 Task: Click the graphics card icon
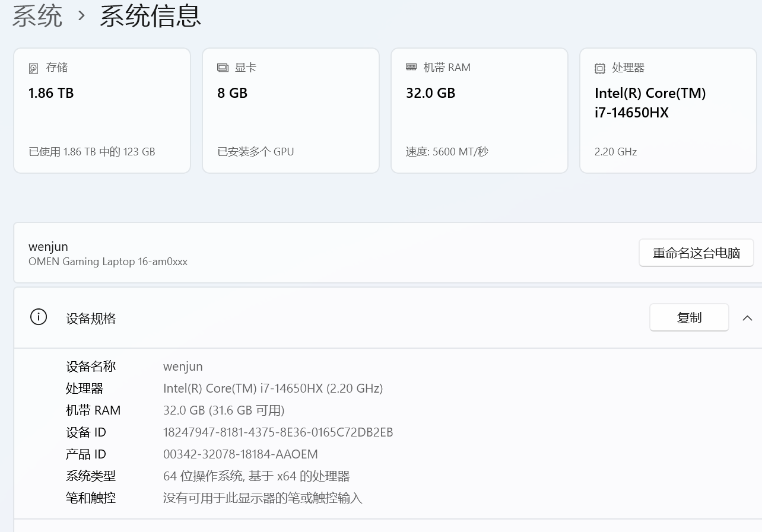223,68
